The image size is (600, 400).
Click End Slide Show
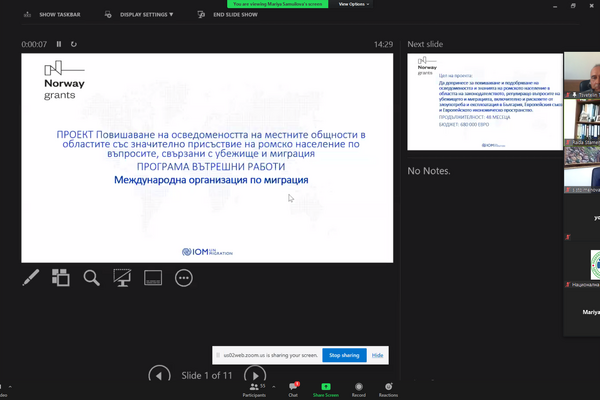click(235, 15)
